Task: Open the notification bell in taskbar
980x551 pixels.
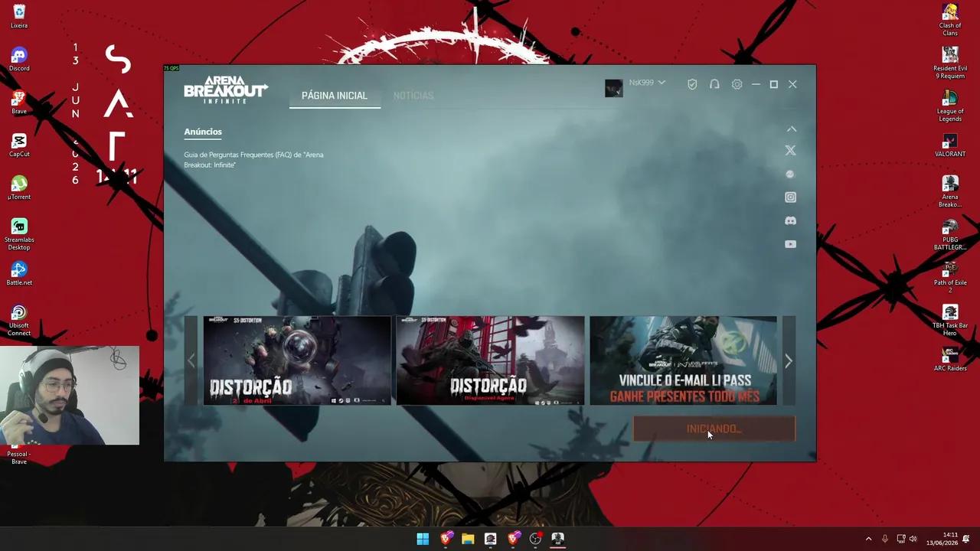Action: pos(966,539)
